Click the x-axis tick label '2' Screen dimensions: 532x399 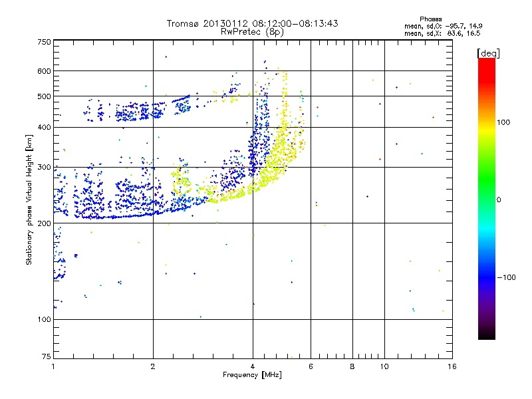point(153,366)
